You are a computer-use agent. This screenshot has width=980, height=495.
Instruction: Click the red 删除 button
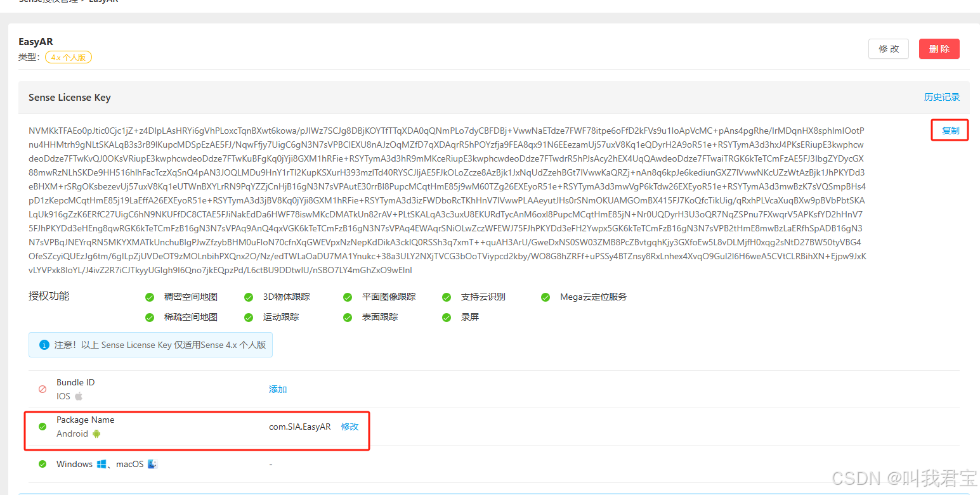click(939, 49)
